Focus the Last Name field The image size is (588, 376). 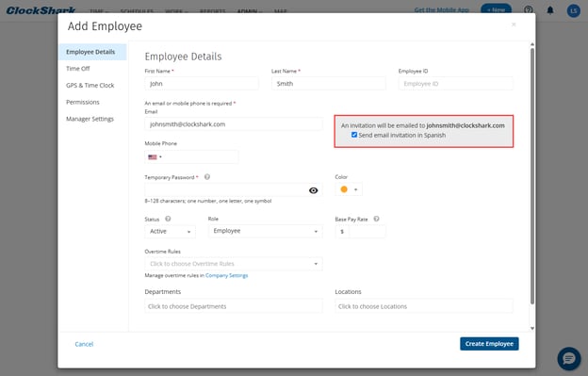point(328,84)
